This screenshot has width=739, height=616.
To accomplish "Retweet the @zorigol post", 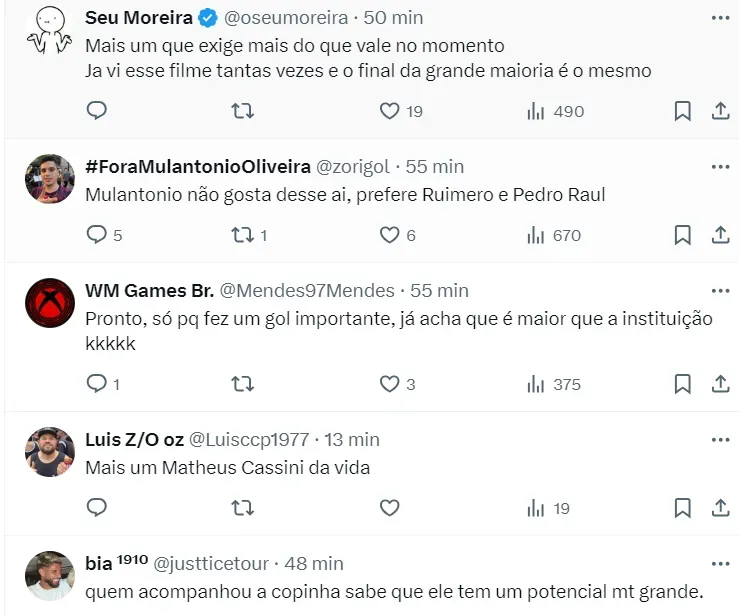I will pos(242,235).
